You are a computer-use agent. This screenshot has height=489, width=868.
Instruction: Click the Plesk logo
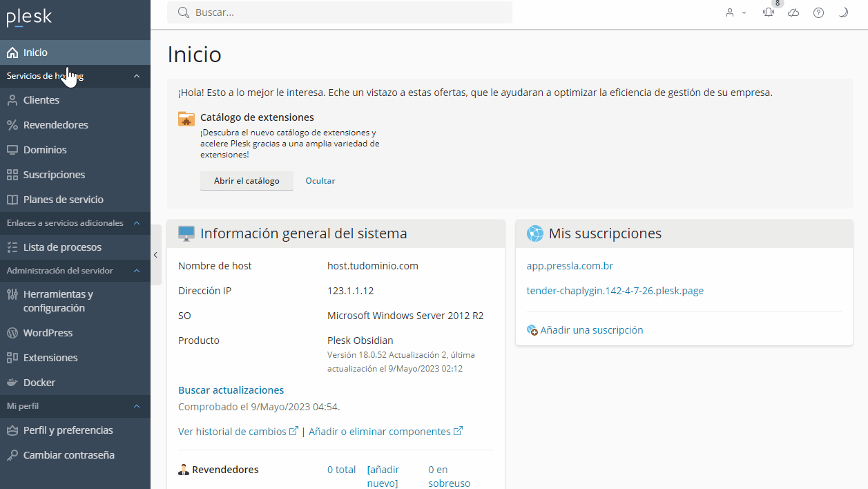[29, 17]
